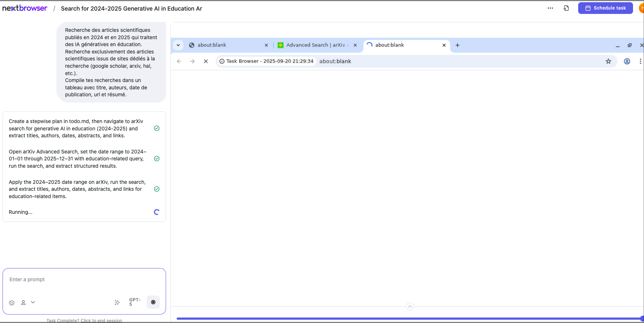Click the Schedule task button
This screenshot has width=644, height=323.
pos(605,8)
